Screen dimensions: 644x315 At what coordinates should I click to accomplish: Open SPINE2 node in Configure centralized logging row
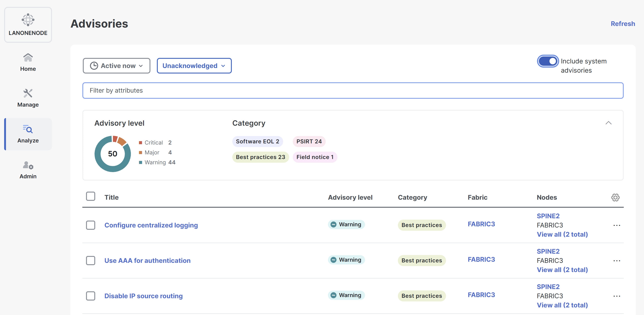(548, 216)
